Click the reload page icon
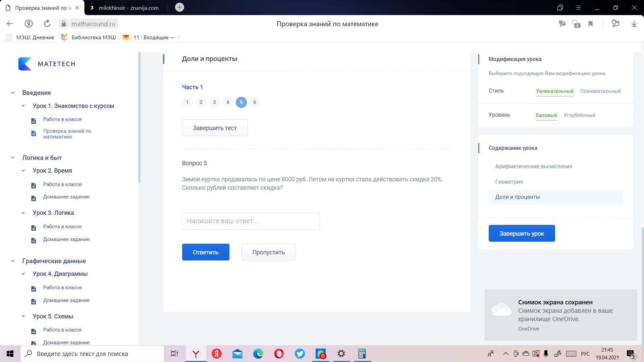 pyautogui.click(x=47, y=24)
